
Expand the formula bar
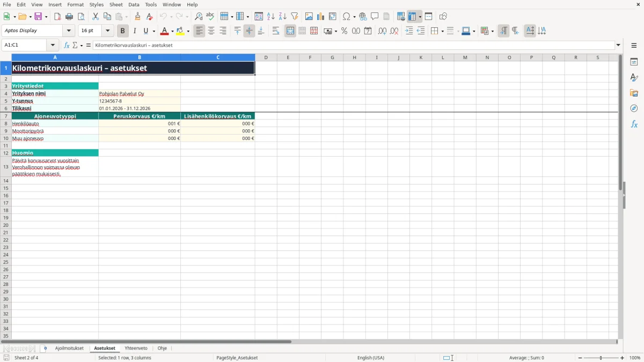point(618,46)
